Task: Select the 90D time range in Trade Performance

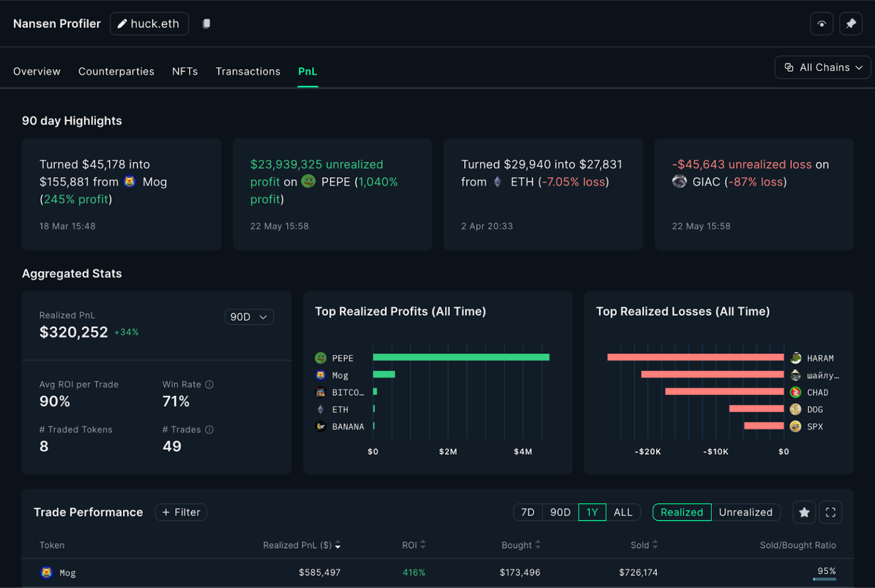Action: click(x=561, y=512)
